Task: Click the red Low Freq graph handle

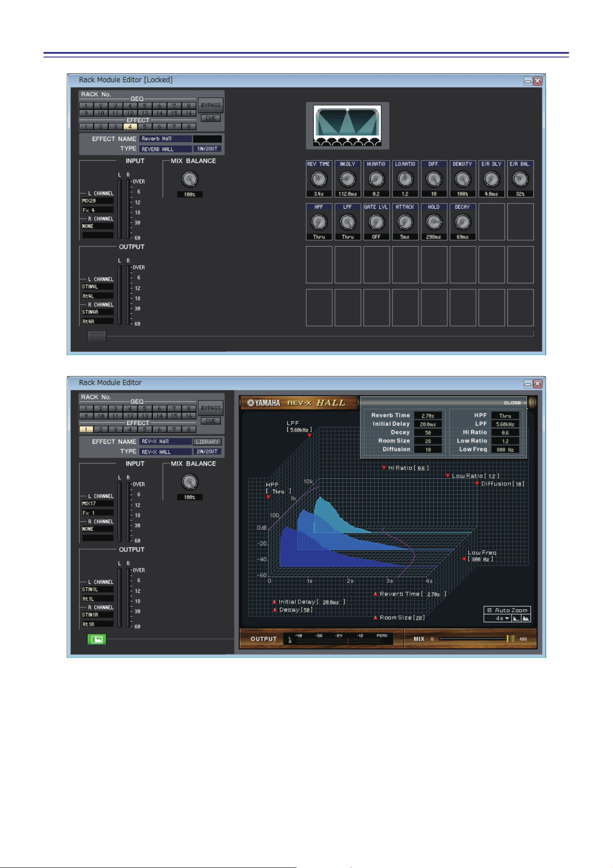Action: (x=464, y=559)
